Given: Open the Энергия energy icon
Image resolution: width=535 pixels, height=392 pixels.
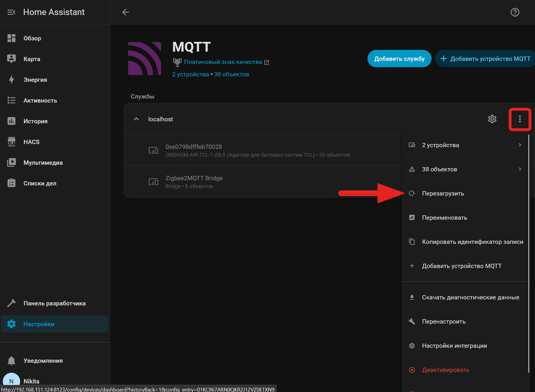Looking at the screenshot, I should [x=11, y=79].
